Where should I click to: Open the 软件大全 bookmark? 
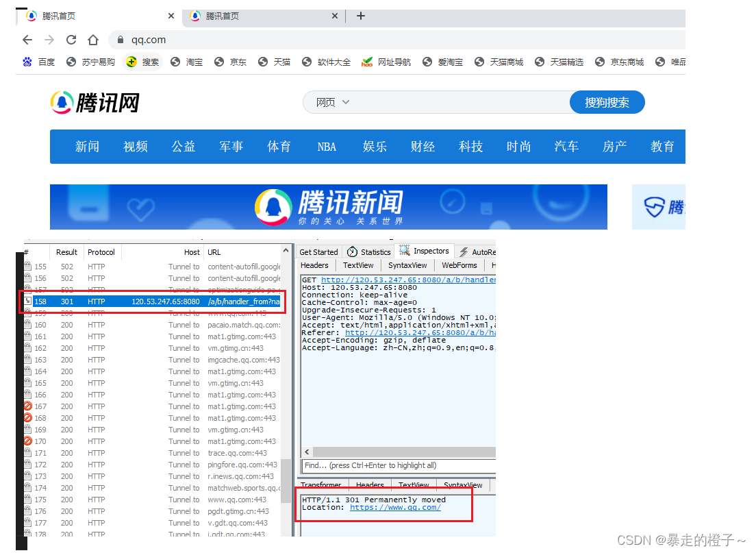[327, 62]
